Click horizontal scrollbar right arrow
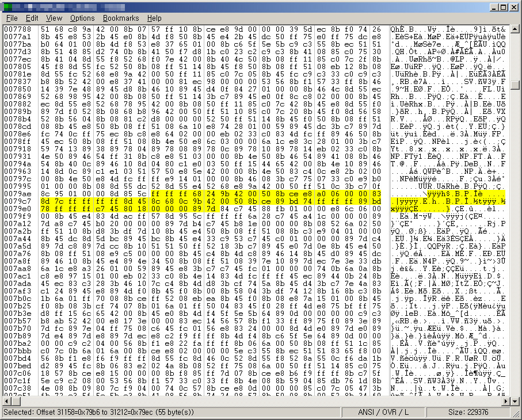 (505, 401)
